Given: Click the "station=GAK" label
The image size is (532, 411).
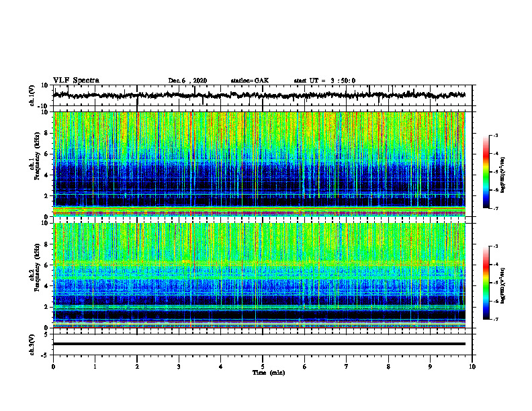Looking at the screenshot, I should [x=250, y=81].
